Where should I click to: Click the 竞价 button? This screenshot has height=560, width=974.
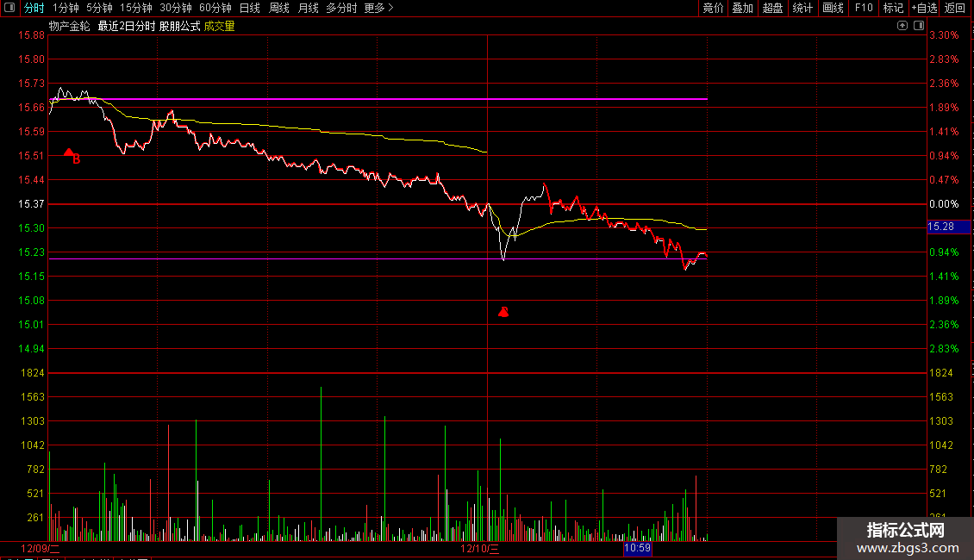(x=713, y=8)
